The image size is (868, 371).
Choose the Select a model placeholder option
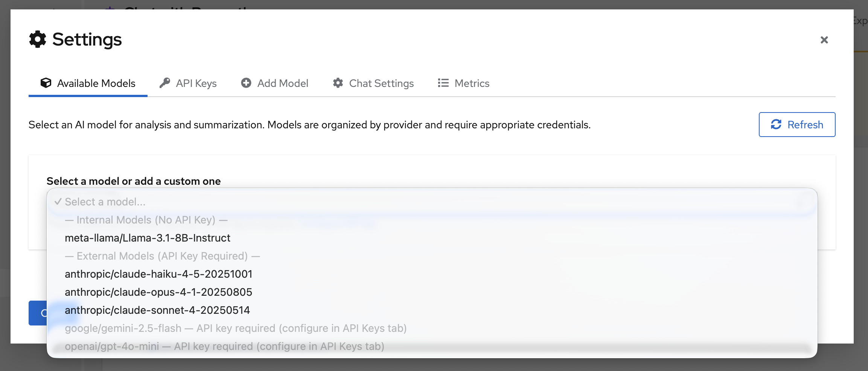click(x=105, y=202)
